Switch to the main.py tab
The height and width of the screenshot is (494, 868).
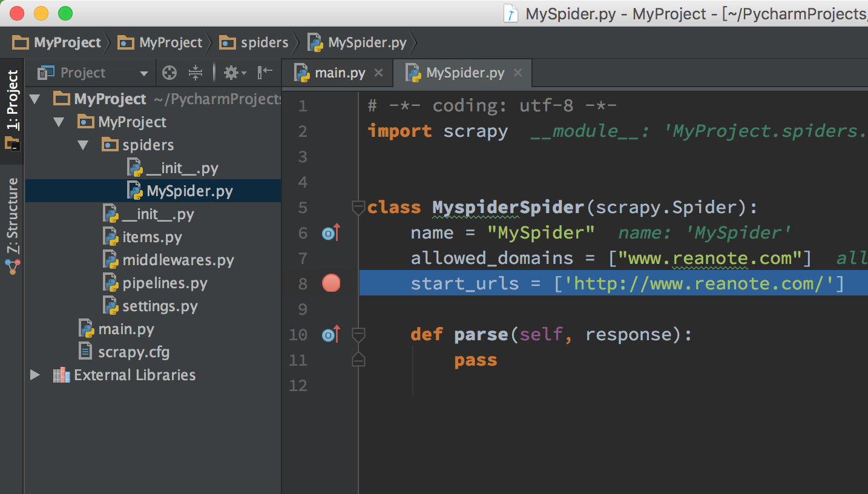pyautogui.click(x=340, y=73)
